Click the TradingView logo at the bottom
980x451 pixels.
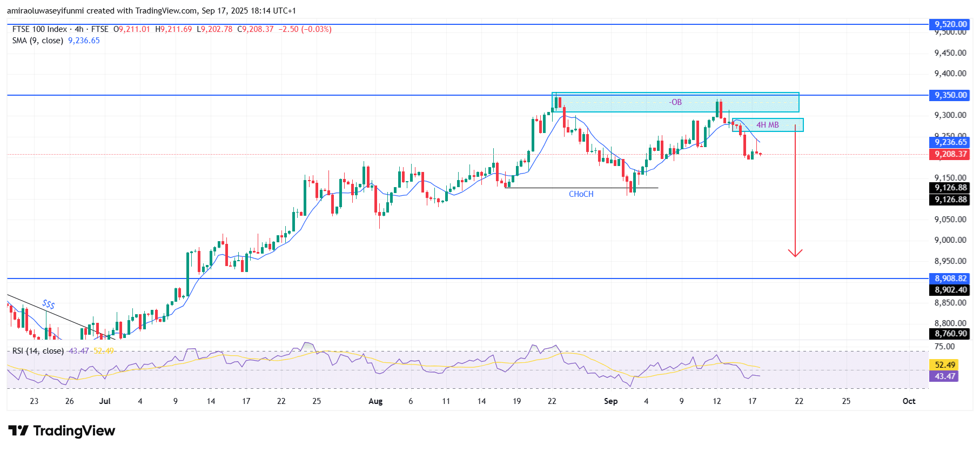click(x=62, y=431)
